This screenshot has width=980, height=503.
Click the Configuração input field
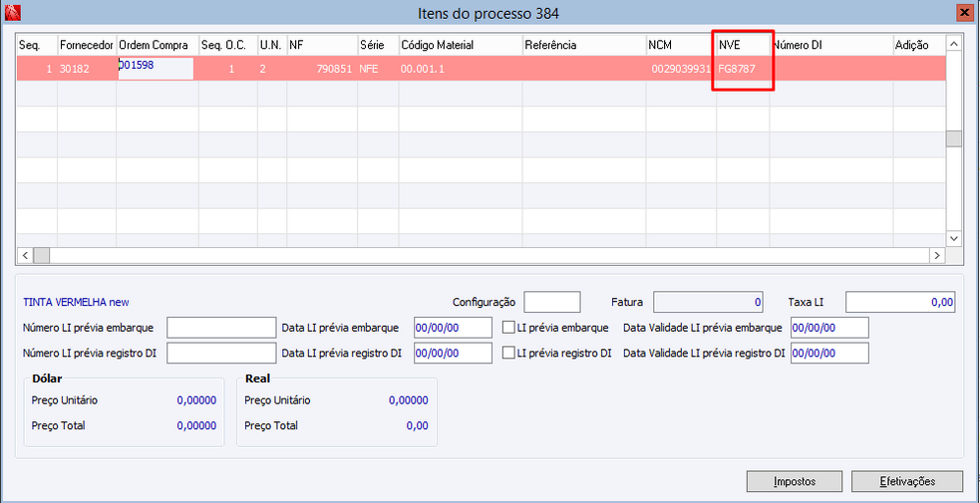(552, 302)
